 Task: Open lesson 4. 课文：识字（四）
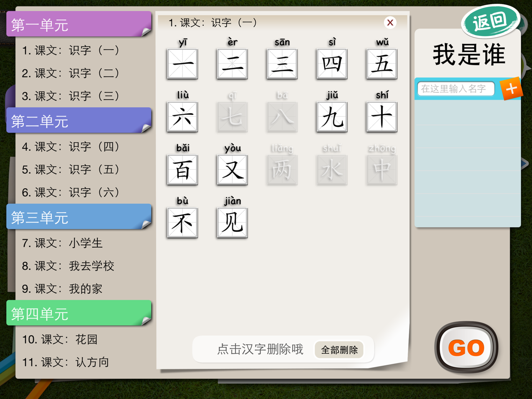pyautogui.click(x=71, y=147)
